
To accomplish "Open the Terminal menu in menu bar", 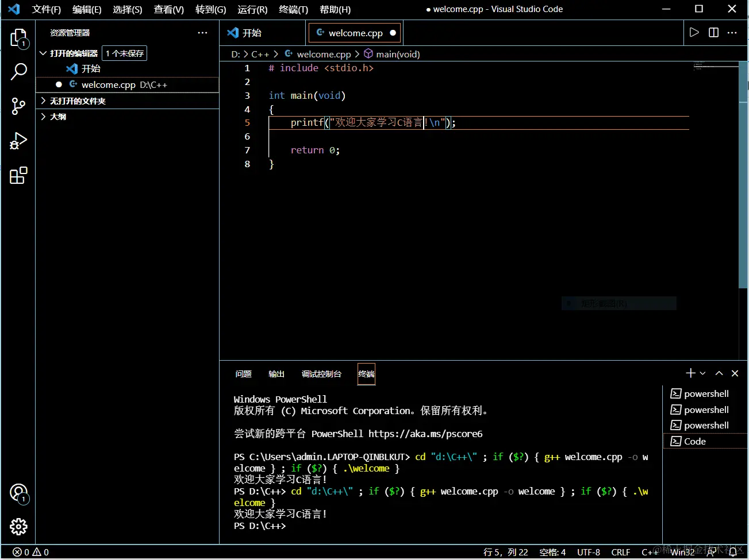I will click(x=293, y=10).
